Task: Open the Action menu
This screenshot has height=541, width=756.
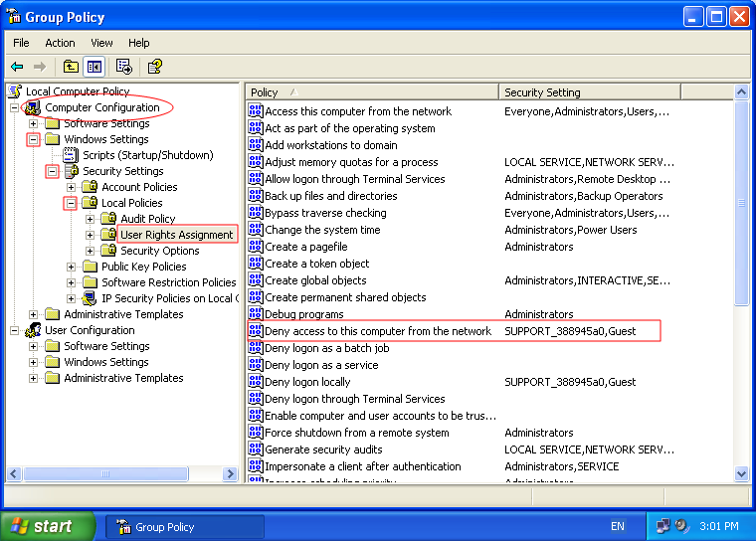Action: (x=60, y=43)
